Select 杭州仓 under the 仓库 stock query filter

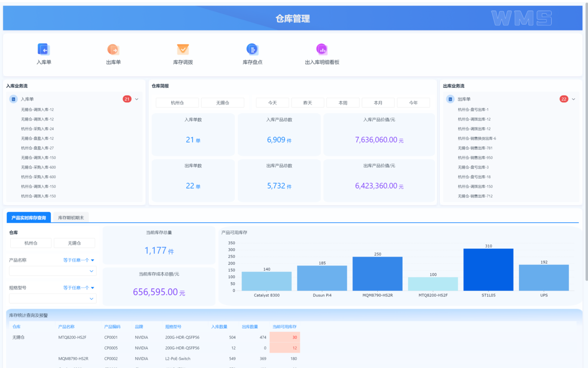point(31,243)
